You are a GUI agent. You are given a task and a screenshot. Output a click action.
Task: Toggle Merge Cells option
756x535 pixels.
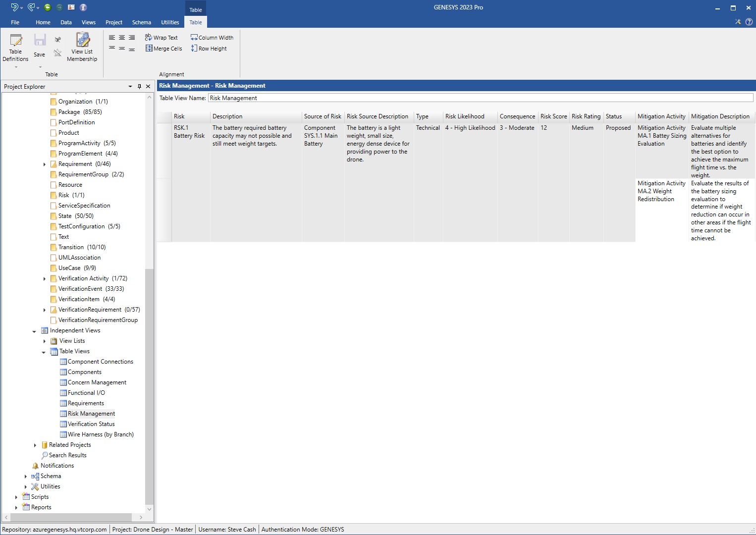(x=163, y=48)
